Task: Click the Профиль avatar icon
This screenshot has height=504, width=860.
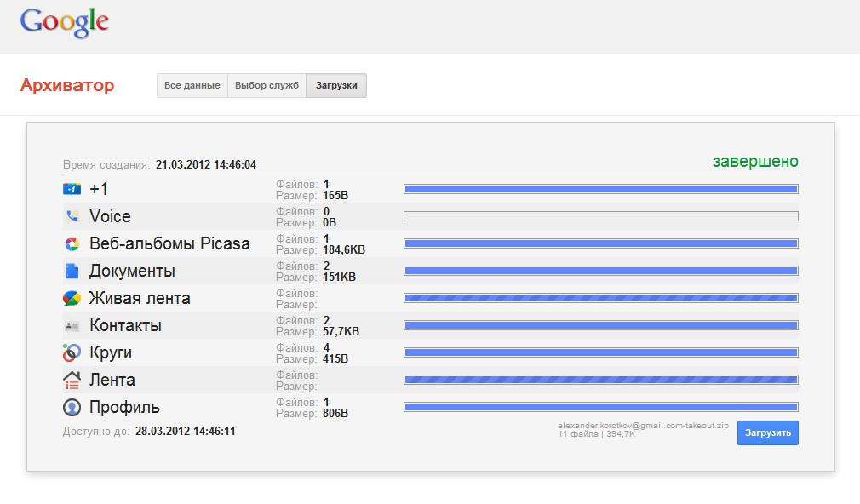Action: click(x=72, y=408)
